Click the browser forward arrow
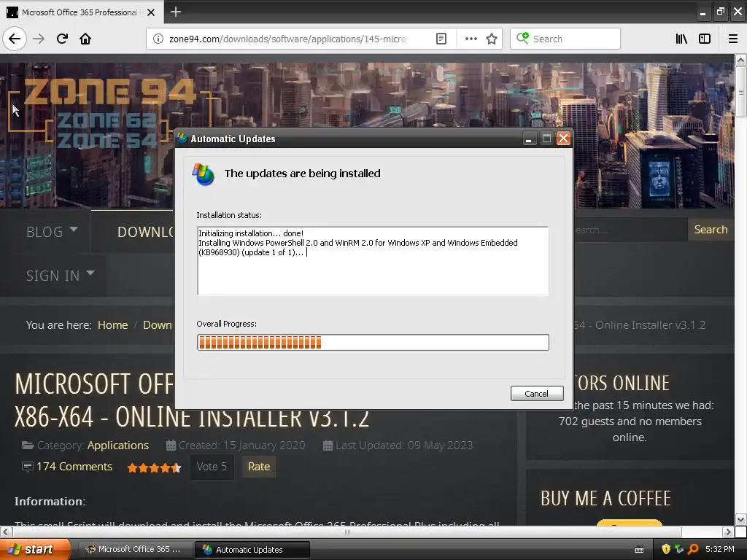The image size is (747, 560). [x=39, y=39]
